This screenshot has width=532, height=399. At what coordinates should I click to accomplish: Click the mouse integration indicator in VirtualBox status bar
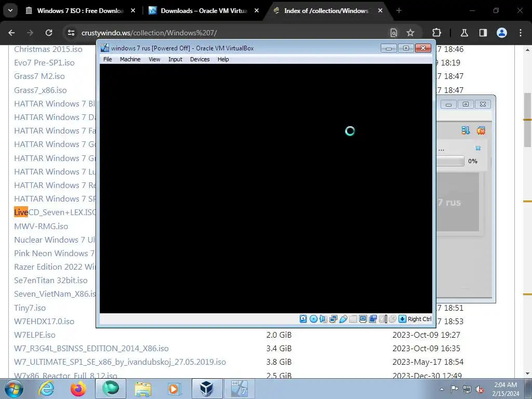pyautogui.click(x=393, y=319)
